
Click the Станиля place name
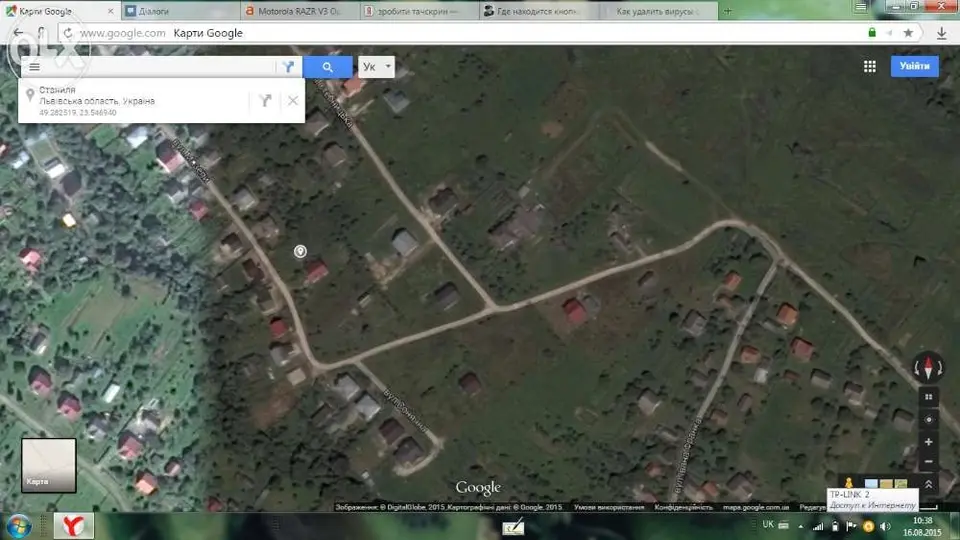pos(57,90)
